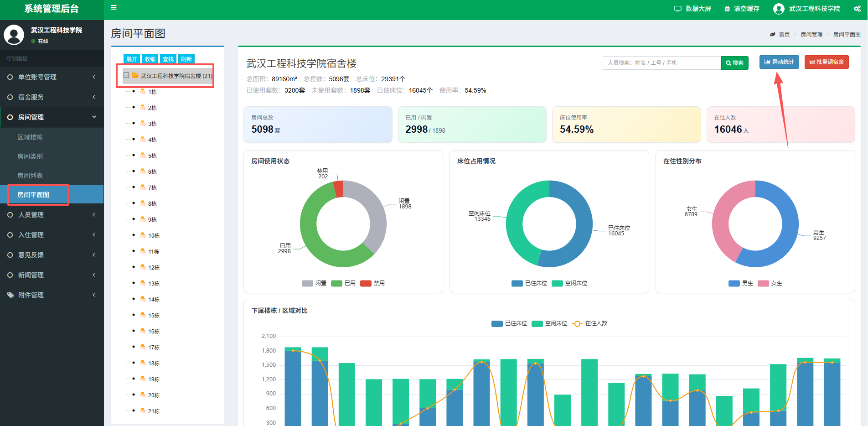Image resolution: width=868 pixels, height=426 pixels.
Task: Click the circle icon beside 入住管理
Action: tap(10, 235)
